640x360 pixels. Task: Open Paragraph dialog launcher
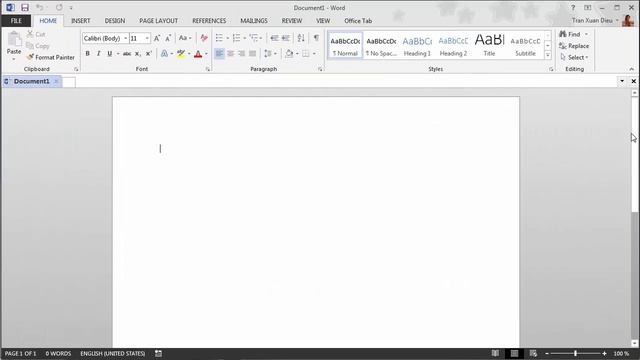[320, 69]
